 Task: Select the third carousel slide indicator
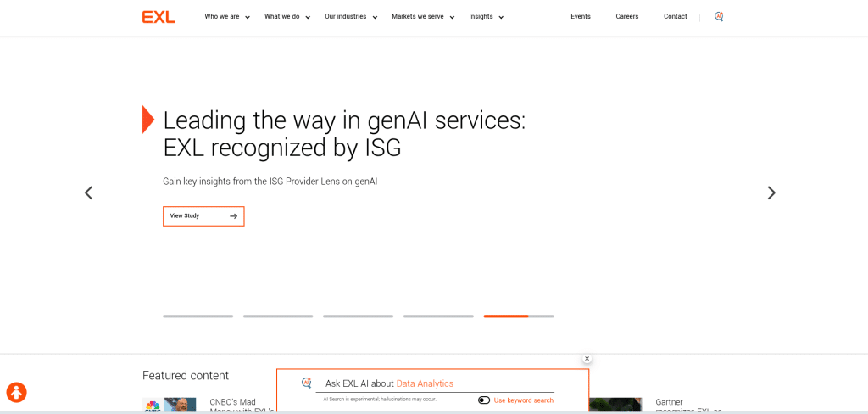point(359,316)
